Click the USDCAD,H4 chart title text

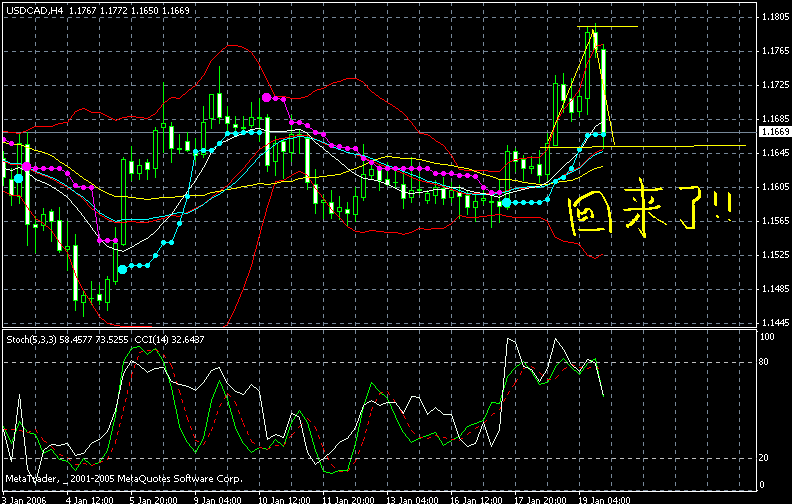pyautogui.click(x=35, y=10)
